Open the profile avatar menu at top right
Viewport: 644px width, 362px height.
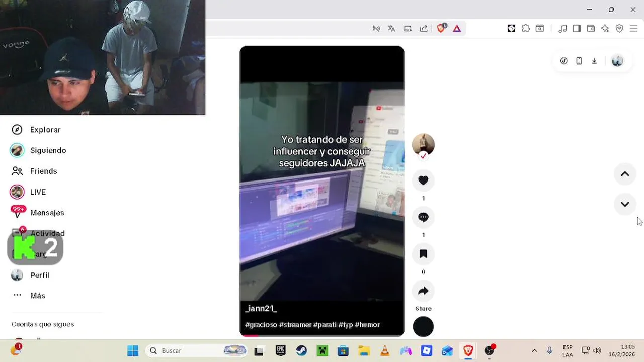[617, 61]
